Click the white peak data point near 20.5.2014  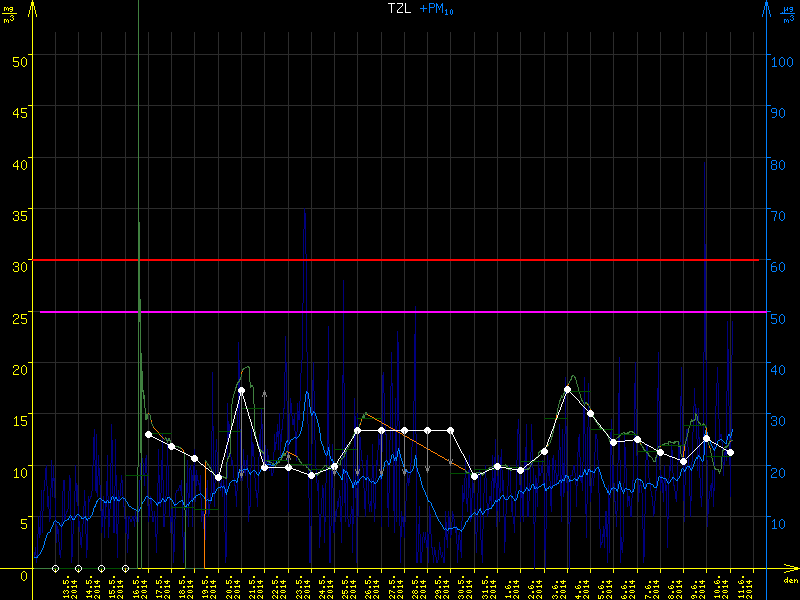[241, 391]
